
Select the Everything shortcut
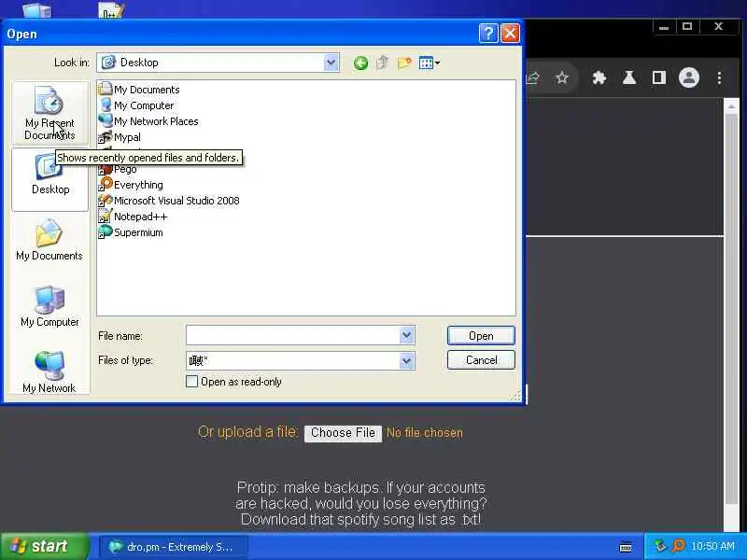(131, 185)
